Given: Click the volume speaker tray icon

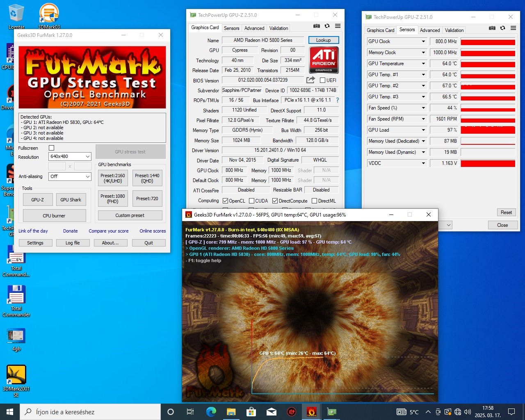Looking at the screenshot, I should click(467, 412).
